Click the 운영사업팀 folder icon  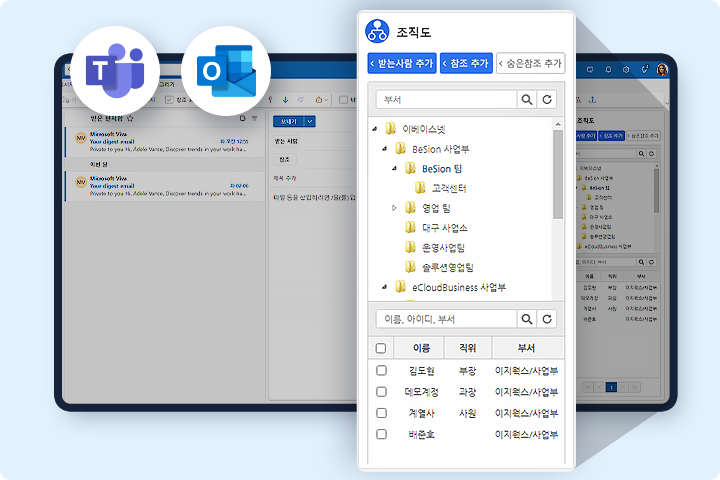410,247
